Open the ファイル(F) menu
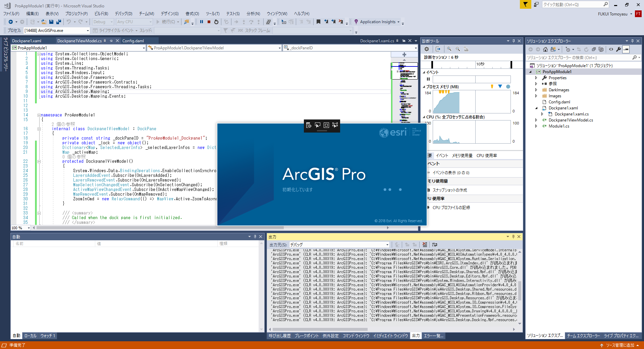The height and width of the screenshot is (349, 644). (11, 14)
